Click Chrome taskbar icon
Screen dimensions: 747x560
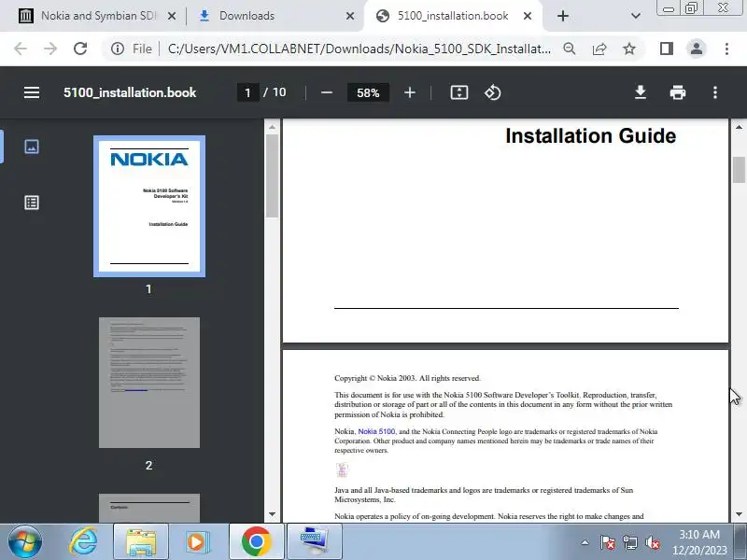click(256, 541)
